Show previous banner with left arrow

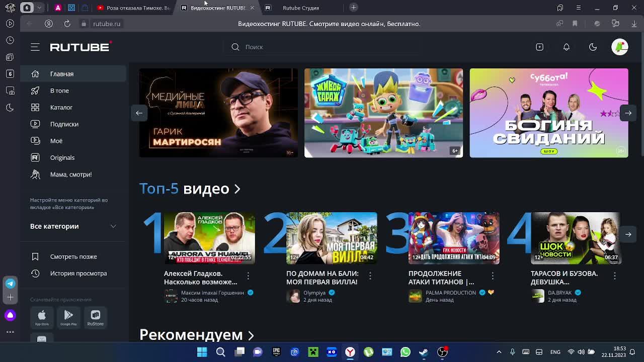pyautogui.click(x=139, y=113)
